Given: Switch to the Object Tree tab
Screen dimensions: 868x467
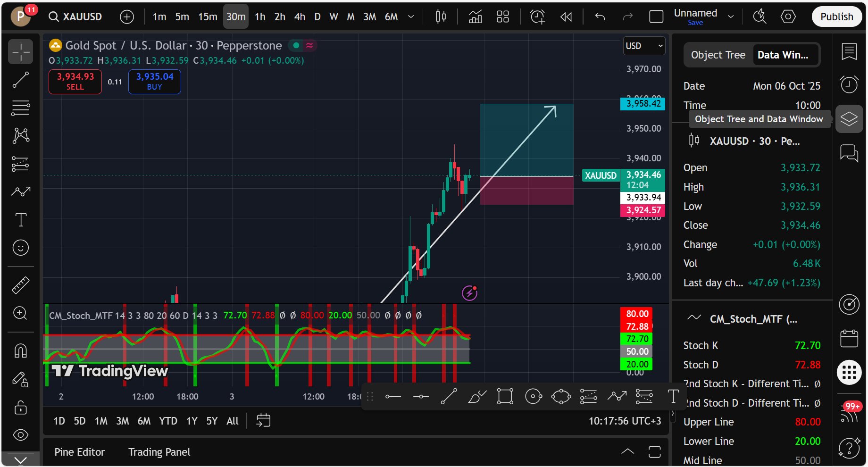Looking at the screenshot, I should [x=718, y=55].
